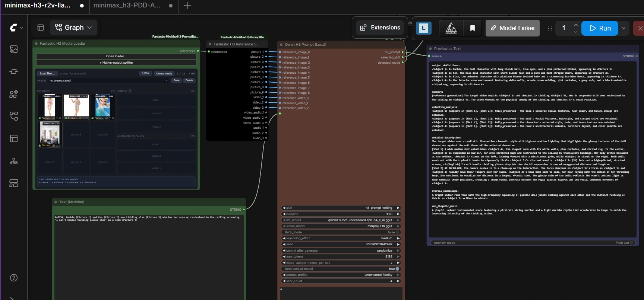Remove the room picture from slot 4

(60, 146)
